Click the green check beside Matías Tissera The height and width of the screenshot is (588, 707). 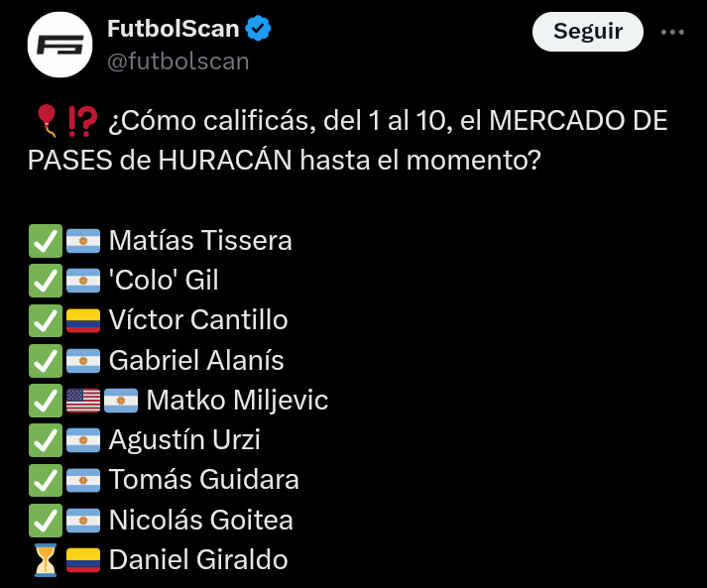coord(46,240)
